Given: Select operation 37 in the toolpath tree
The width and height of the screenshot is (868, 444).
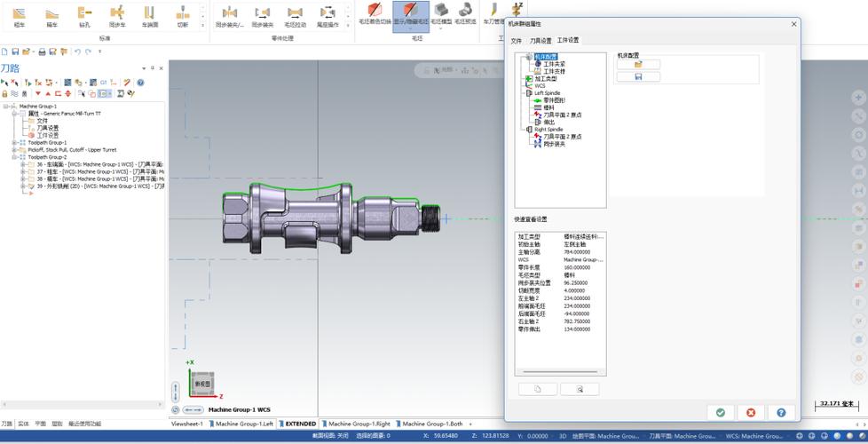Looking at the screenshot, I should tap(99, 171).
